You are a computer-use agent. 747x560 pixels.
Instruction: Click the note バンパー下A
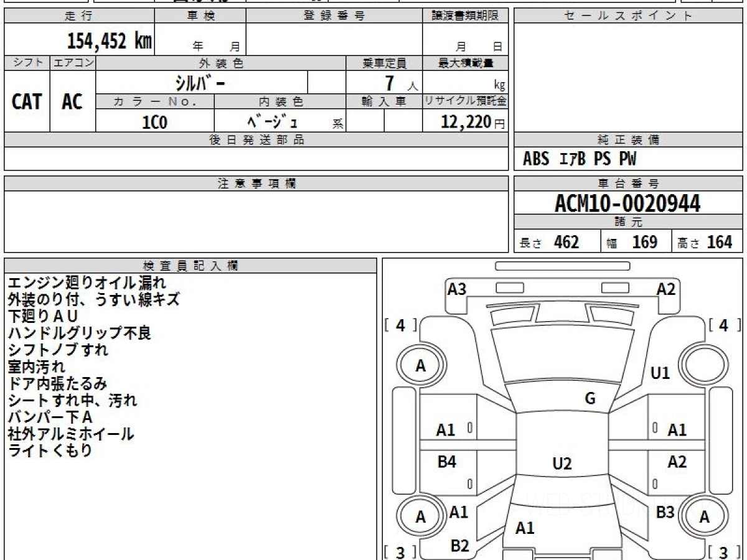50,417
